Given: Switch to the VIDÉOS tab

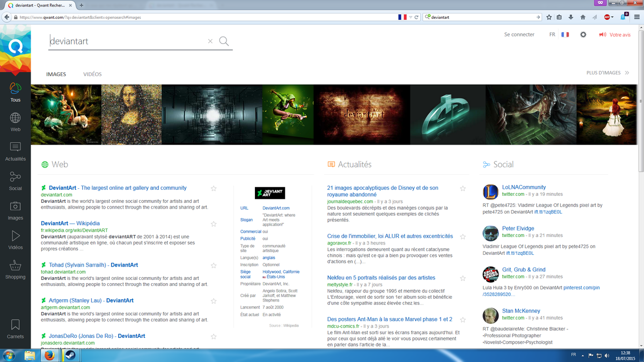Looking at the screenshot, I should (92, 74).
